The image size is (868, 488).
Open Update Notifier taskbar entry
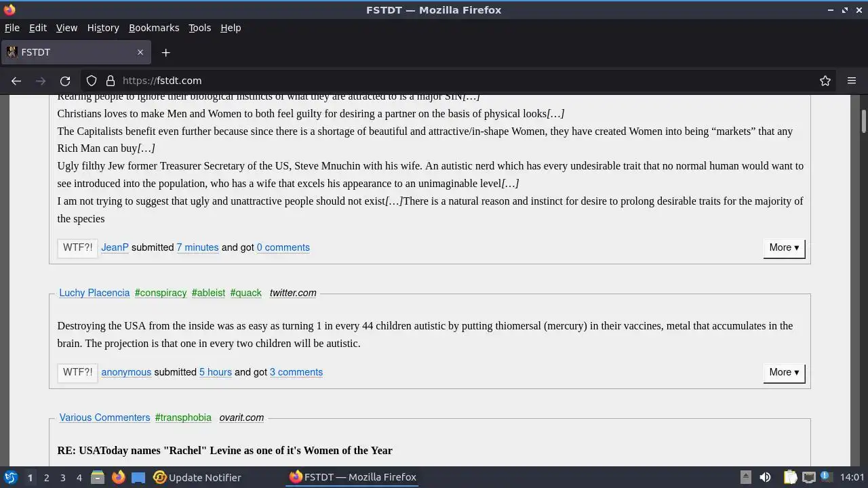point(197,477)
